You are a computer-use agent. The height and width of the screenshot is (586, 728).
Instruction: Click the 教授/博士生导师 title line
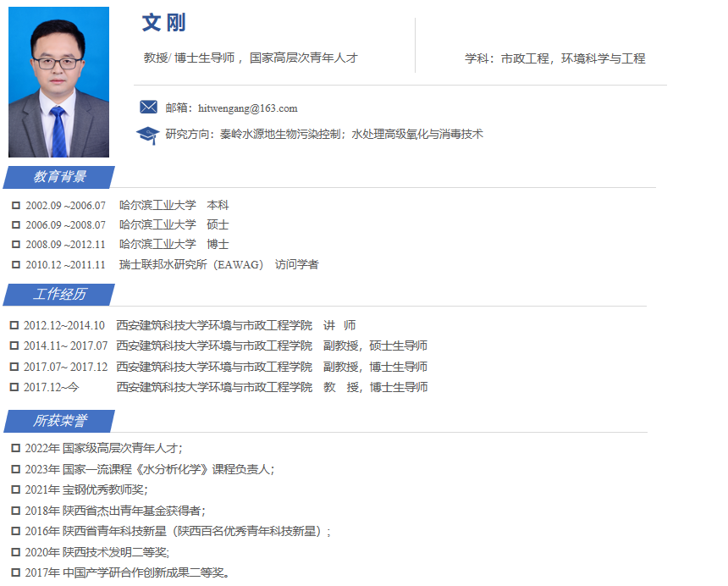(x=251, y=58)
